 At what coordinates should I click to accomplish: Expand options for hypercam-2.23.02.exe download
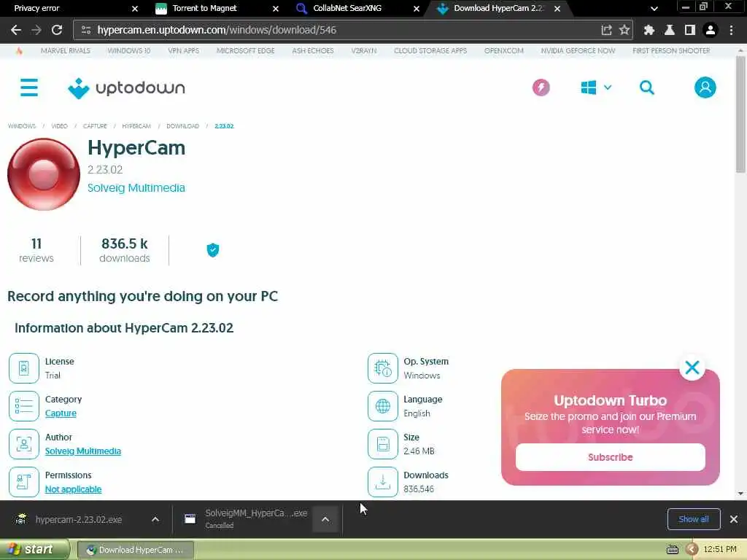coord(155,519)
